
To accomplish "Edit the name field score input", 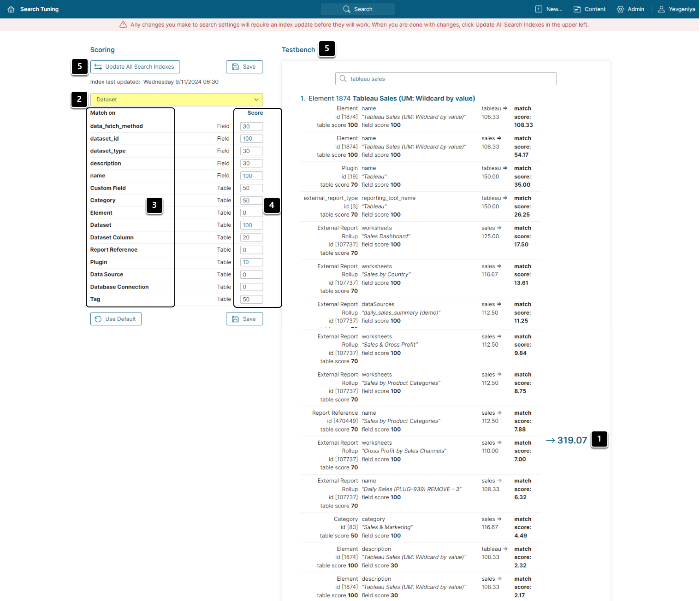I will [251, 176].
